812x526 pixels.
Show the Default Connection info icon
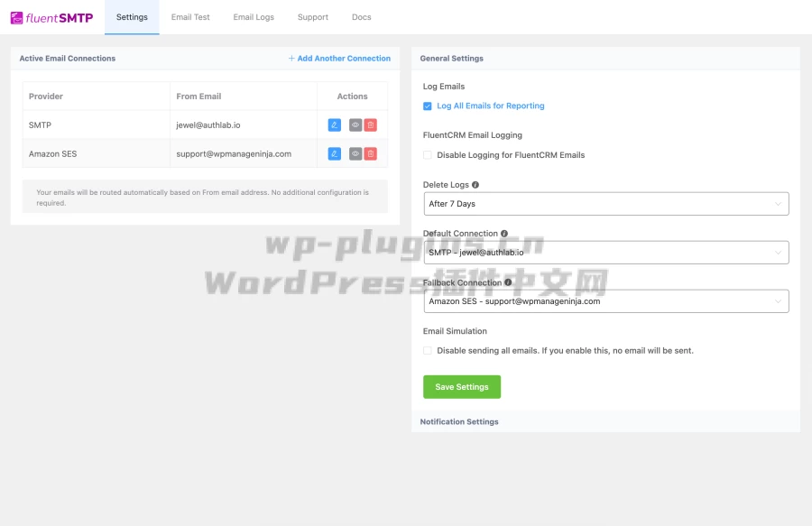[504, 234]
